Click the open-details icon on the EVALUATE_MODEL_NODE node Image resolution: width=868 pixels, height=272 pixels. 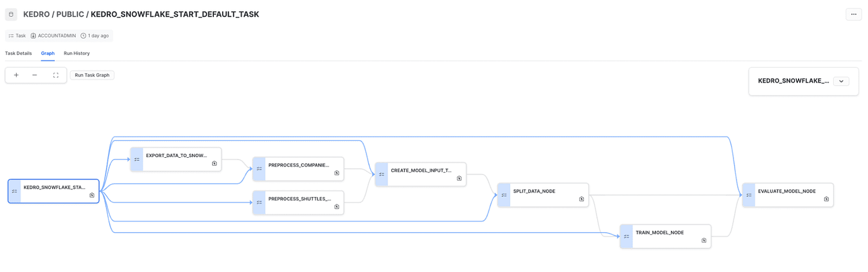(826, 199)
